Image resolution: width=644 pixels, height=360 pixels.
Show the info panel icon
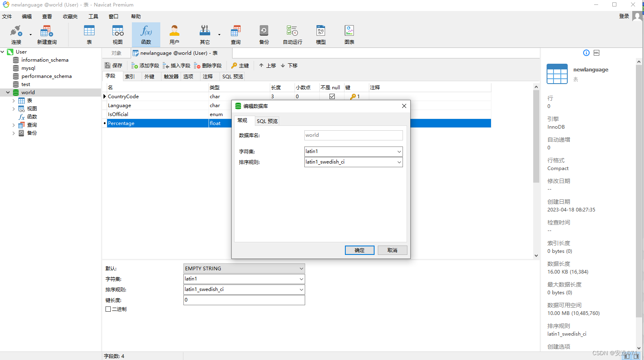(586, 53)
